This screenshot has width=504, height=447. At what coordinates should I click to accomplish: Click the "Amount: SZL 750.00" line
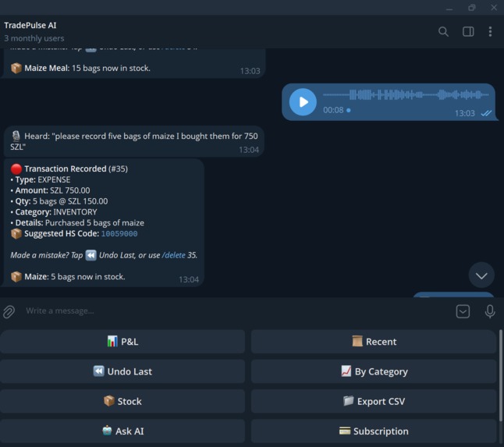pos(50,190)
